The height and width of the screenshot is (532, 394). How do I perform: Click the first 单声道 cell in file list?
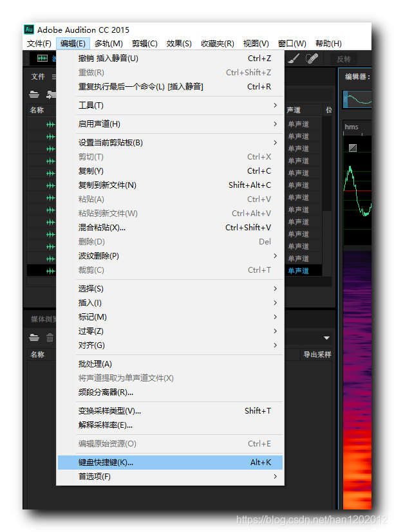click(298, 124)
